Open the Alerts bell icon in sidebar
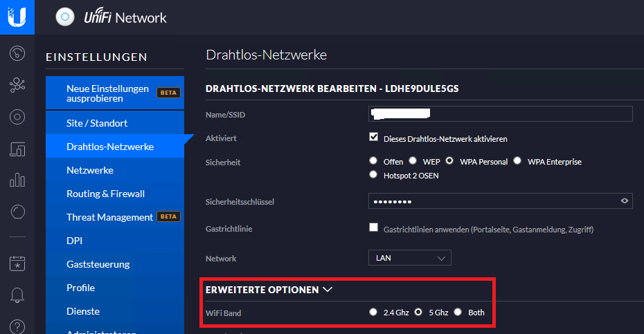Image resolution: width=644 pixels, height=334 pixels. pyautogui.click(x=17, y=295)
